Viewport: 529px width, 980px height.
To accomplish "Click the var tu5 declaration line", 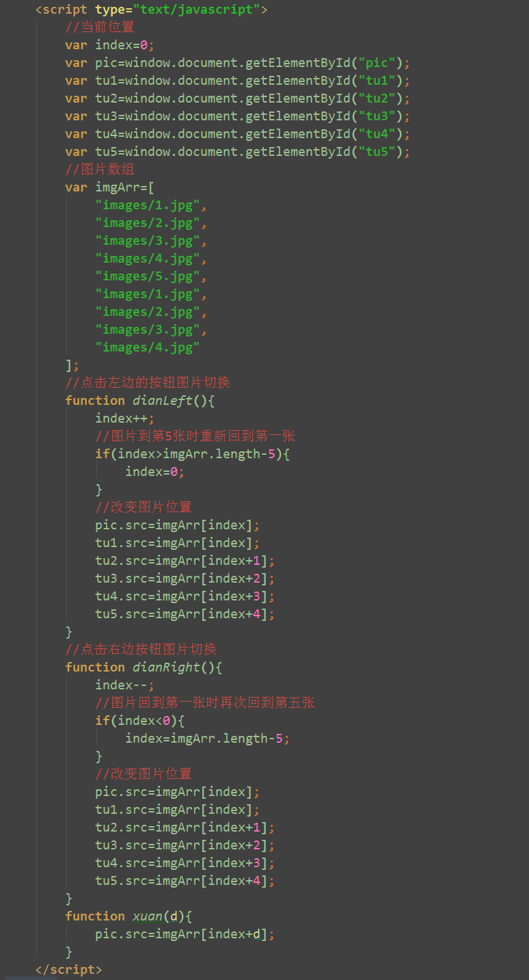I will [x=238, y=152].
